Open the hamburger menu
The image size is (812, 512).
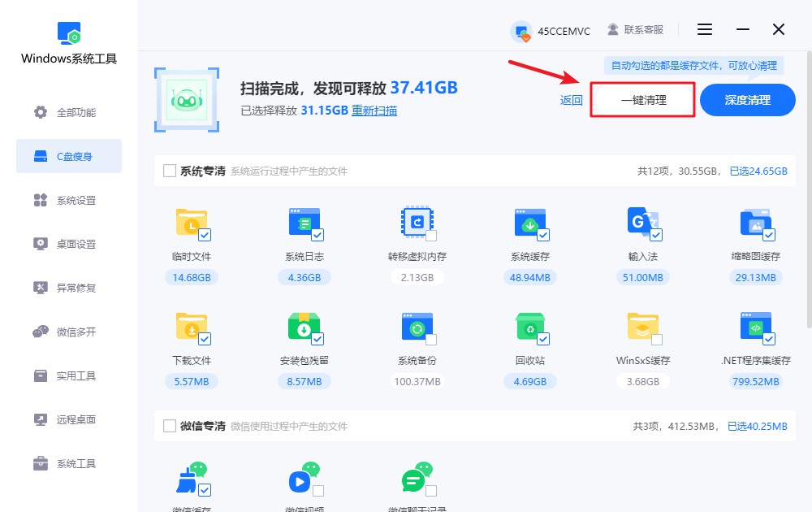tap(704, 29)
